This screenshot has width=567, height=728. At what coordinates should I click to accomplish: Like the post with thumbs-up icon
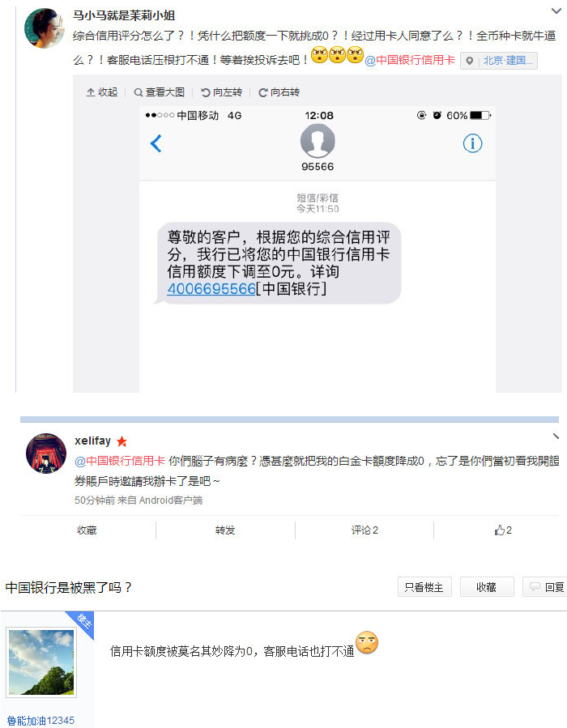503,530
